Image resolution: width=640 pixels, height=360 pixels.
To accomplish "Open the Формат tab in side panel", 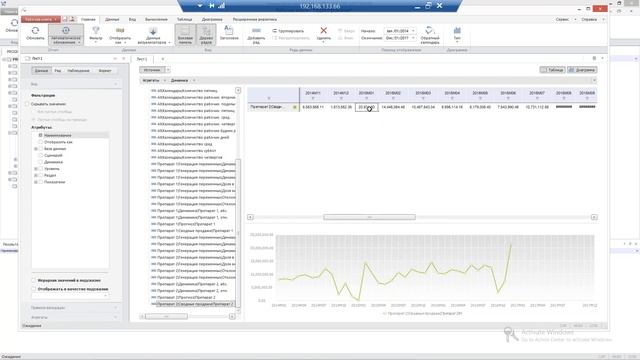I will pyautogui.click(x=105, y=71).
